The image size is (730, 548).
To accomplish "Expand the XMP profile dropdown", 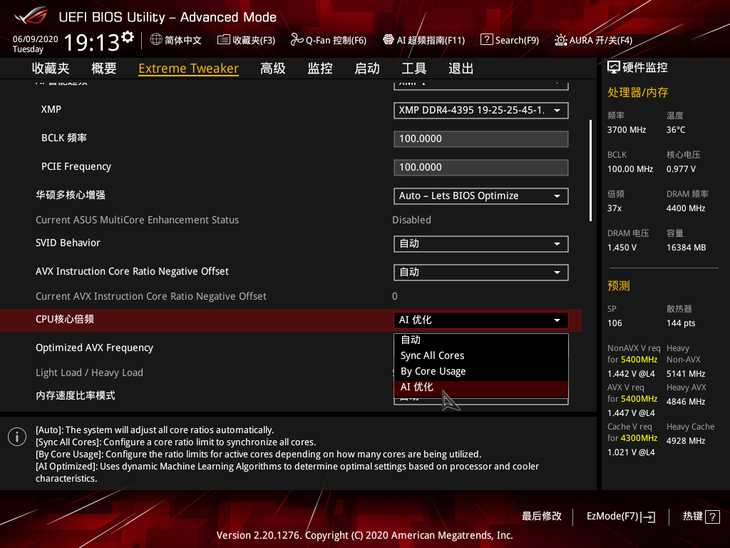I will click(480, 110).
